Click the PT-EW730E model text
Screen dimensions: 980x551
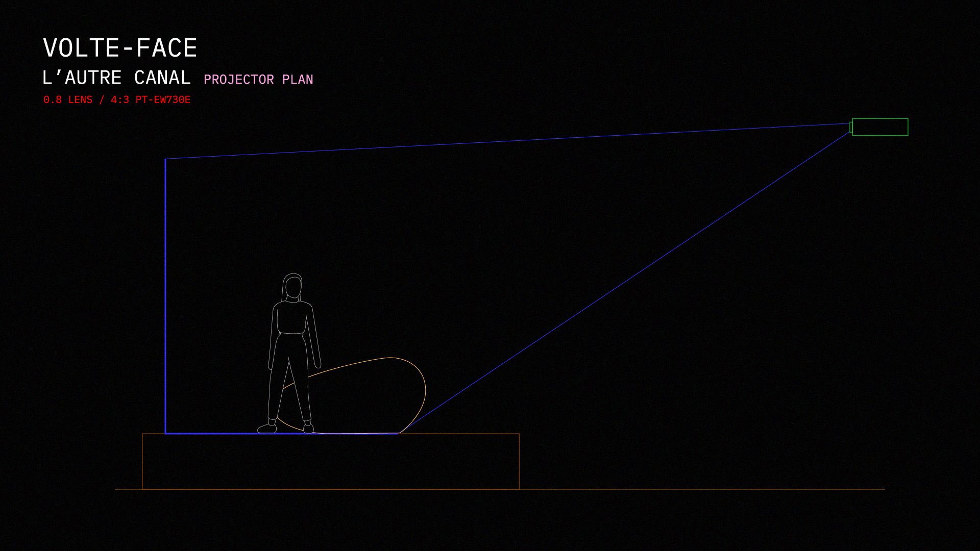coord(163,100)
